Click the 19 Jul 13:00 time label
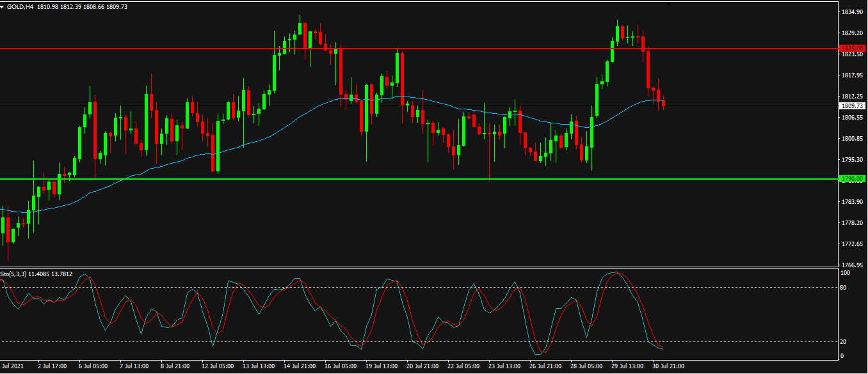 381,366
